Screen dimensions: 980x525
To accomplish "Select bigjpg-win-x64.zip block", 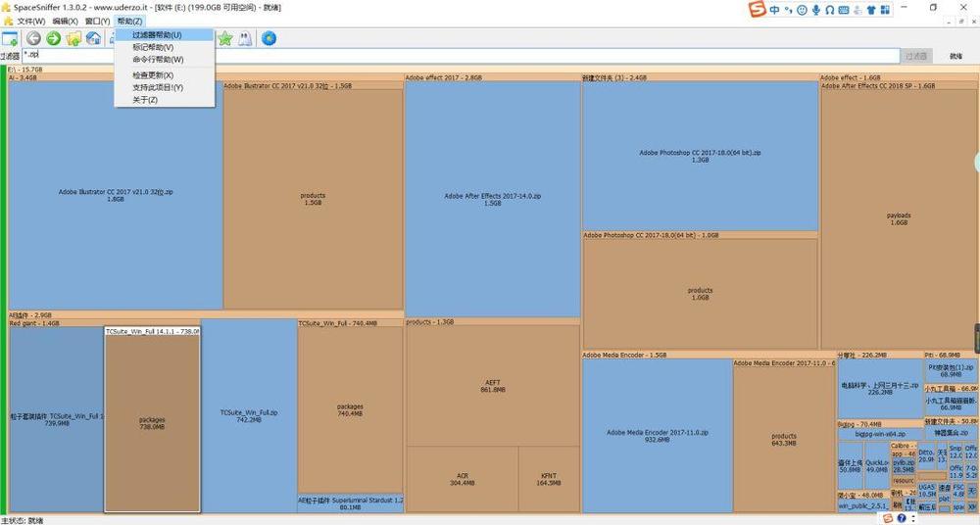I will pos(880,434).
